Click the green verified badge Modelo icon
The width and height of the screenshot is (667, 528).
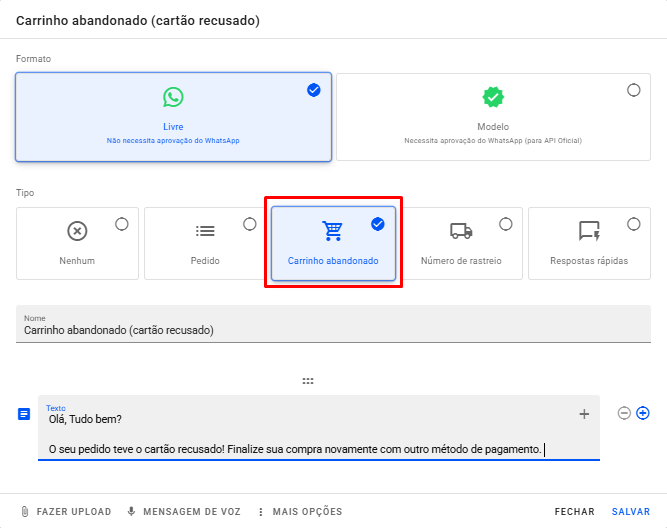pos(493,97)
